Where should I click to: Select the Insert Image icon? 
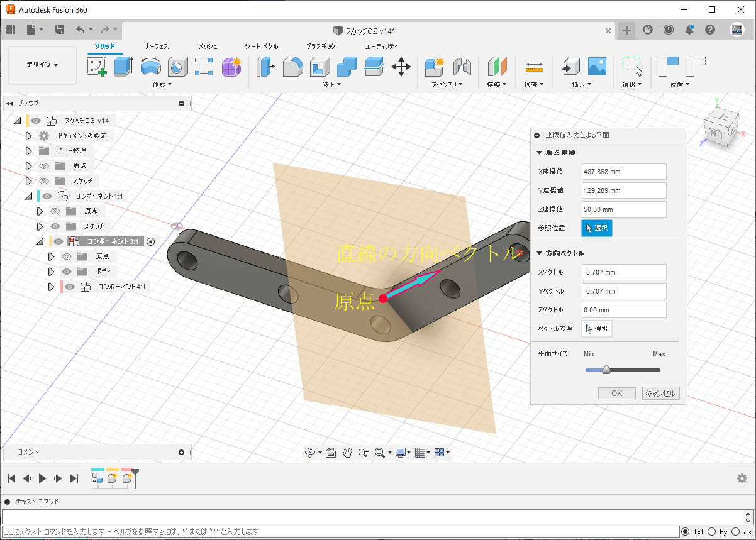(597, 66)
